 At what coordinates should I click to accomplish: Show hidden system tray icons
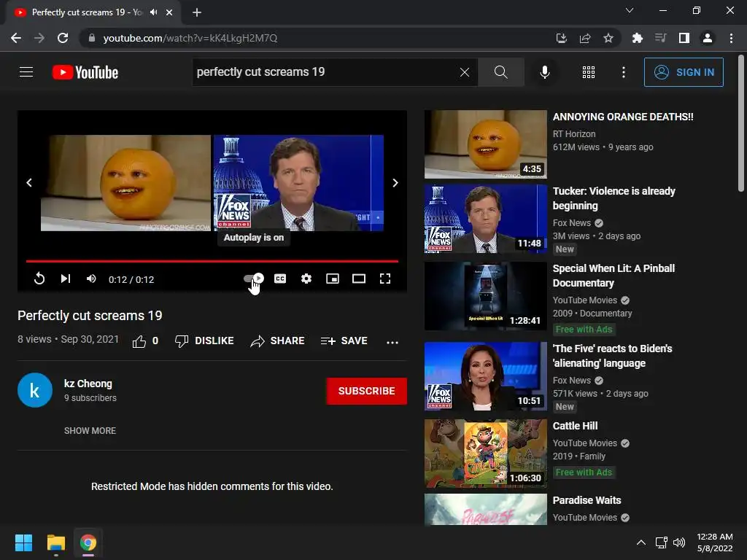click(641, 542)
